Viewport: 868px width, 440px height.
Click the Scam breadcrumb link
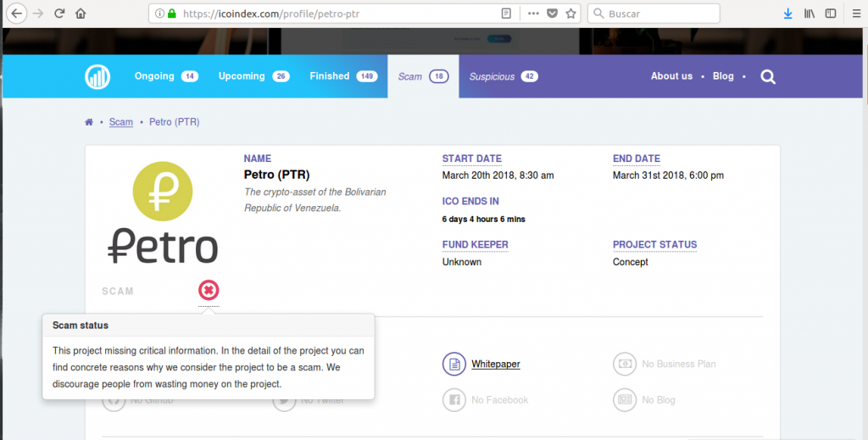121,122
